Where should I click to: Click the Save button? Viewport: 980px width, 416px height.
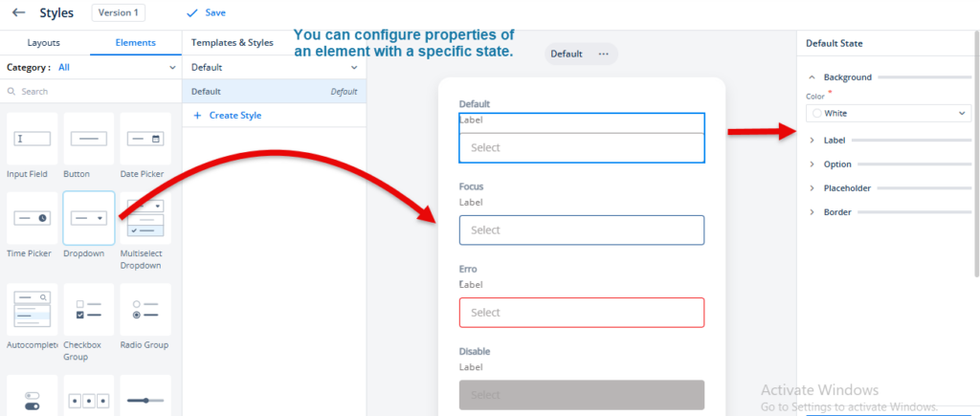[207, 12]
